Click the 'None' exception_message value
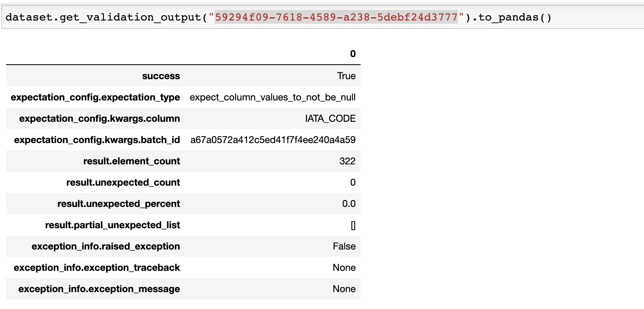The height and width of the screenshot is (309, 644). coord(344,289)
